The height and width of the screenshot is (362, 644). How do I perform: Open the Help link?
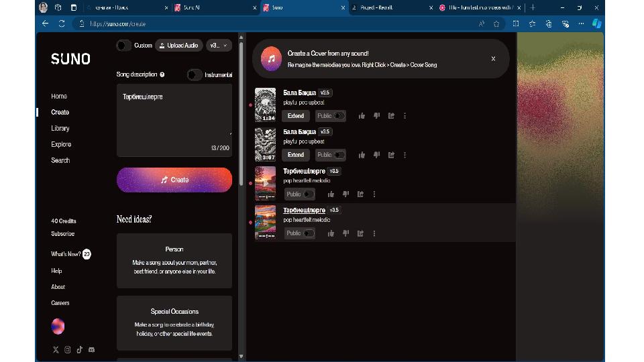click(x=56, y=271)
